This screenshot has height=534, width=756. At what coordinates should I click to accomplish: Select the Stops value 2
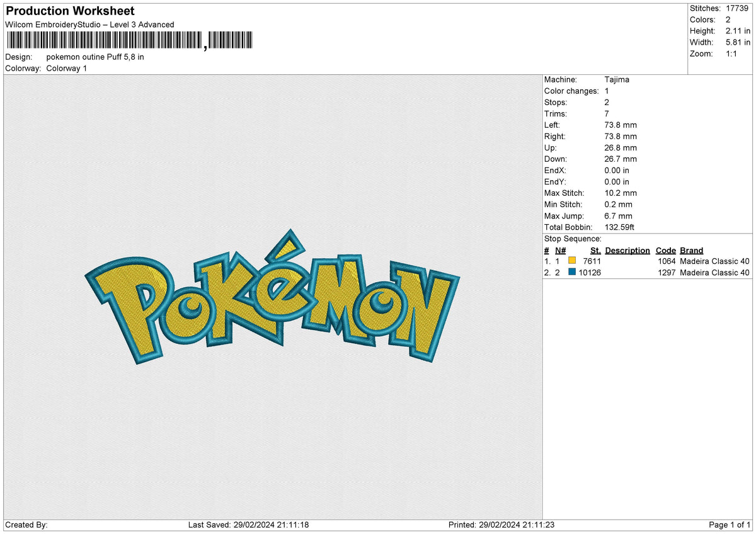point(607,102)
